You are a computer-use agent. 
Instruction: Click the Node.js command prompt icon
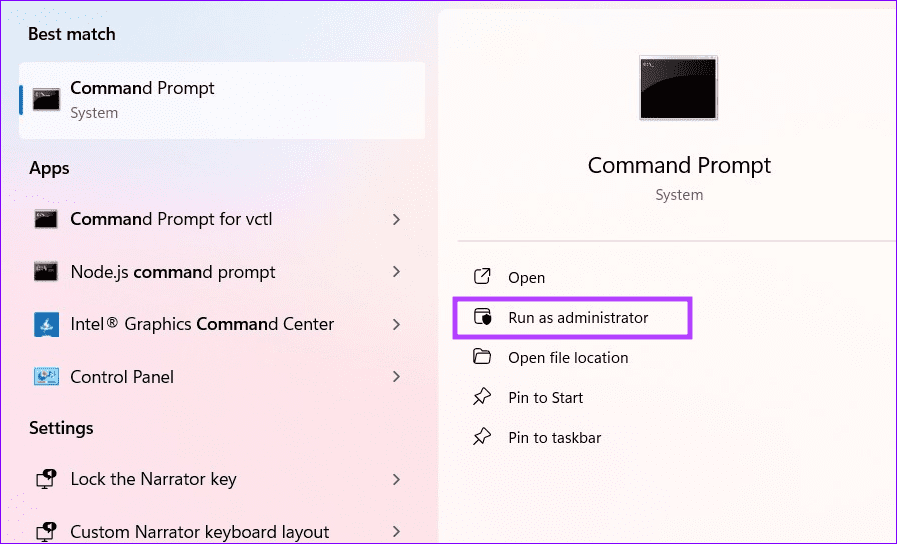46,272
